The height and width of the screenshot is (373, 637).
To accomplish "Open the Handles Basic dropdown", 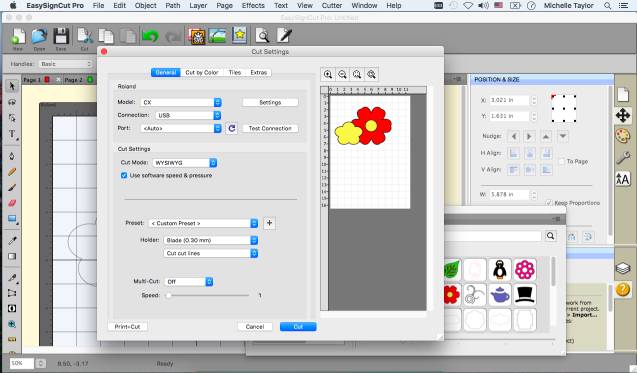I will click(66, 64).
